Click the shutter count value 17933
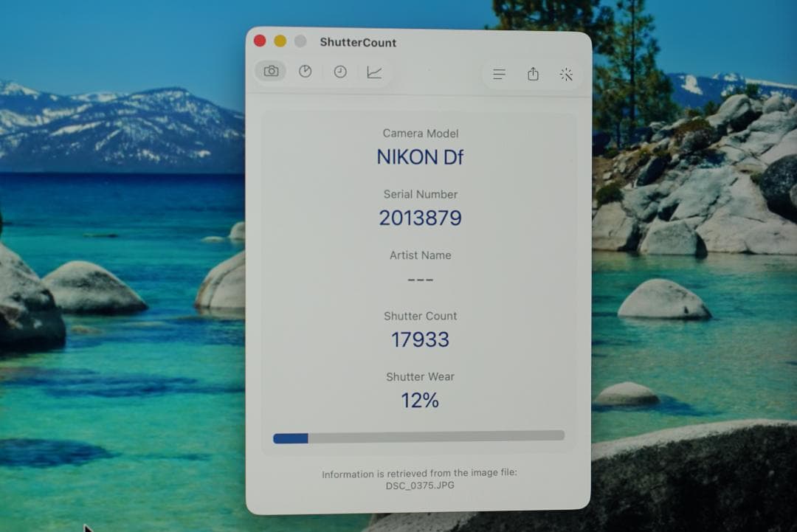The image size is (797, 532). tap(420, 339)
